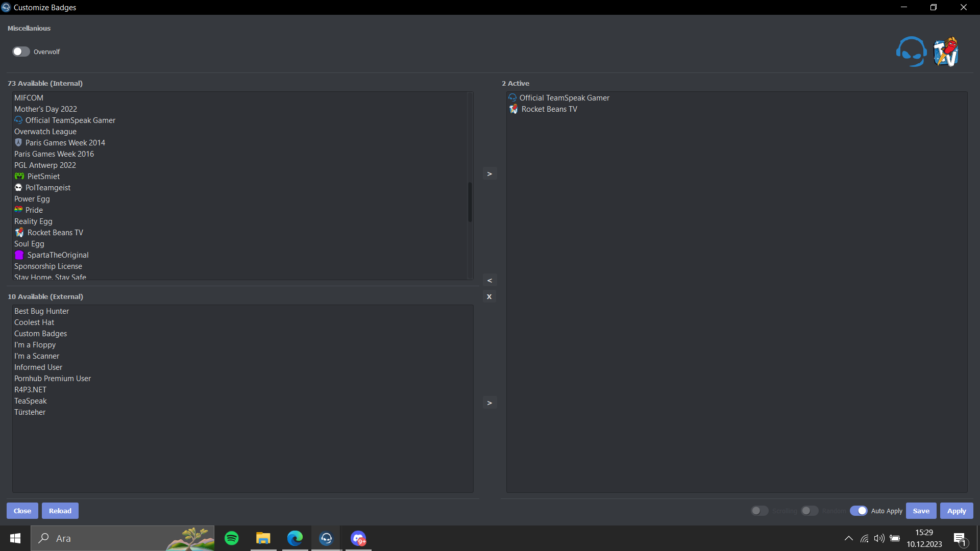Click the Paris Games Week 2014 badge icon

18,142
